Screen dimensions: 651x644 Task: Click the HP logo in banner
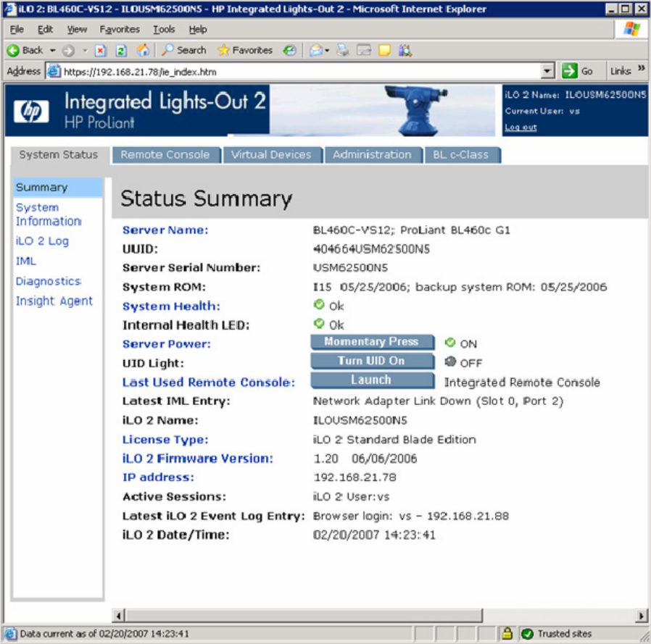(x=31, y=111)
